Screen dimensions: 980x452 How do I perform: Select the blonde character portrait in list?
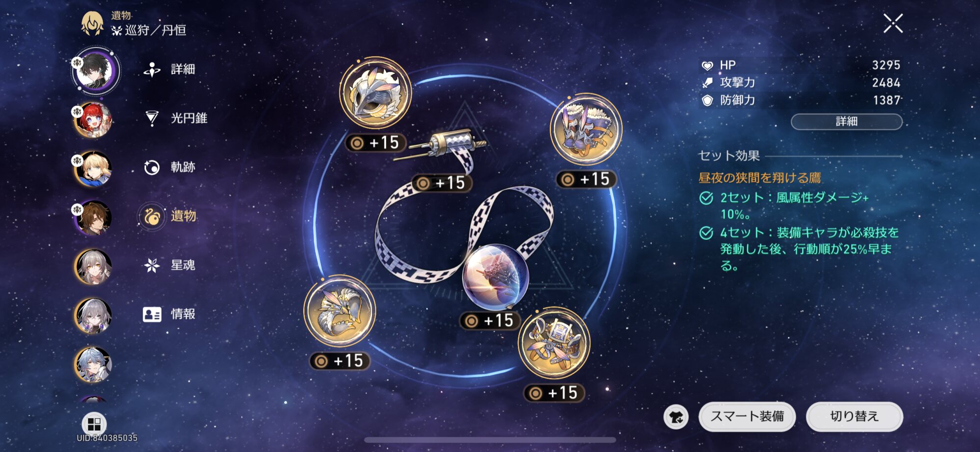[93, 169]
